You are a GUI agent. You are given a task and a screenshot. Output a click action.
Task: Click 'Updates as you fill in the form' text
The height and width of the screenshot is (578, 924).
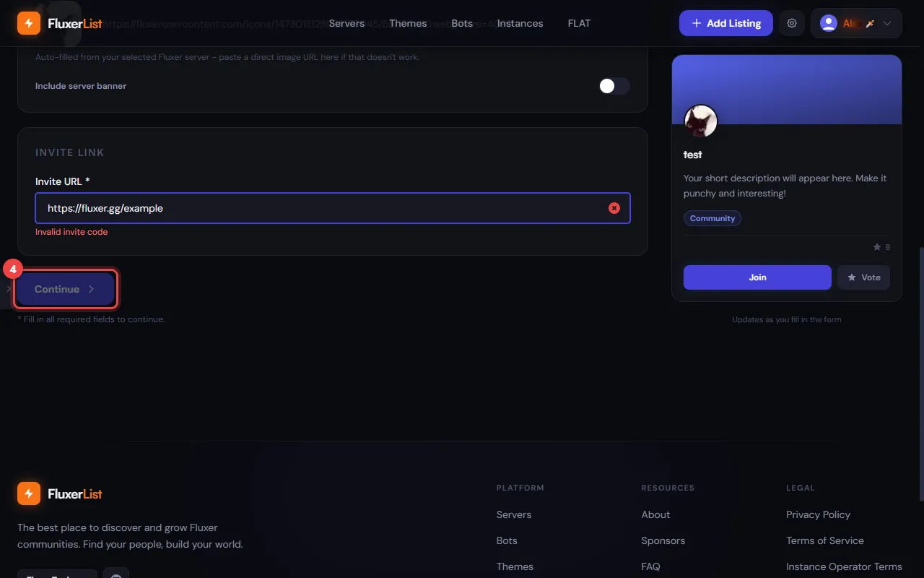(x=786, y=319)
